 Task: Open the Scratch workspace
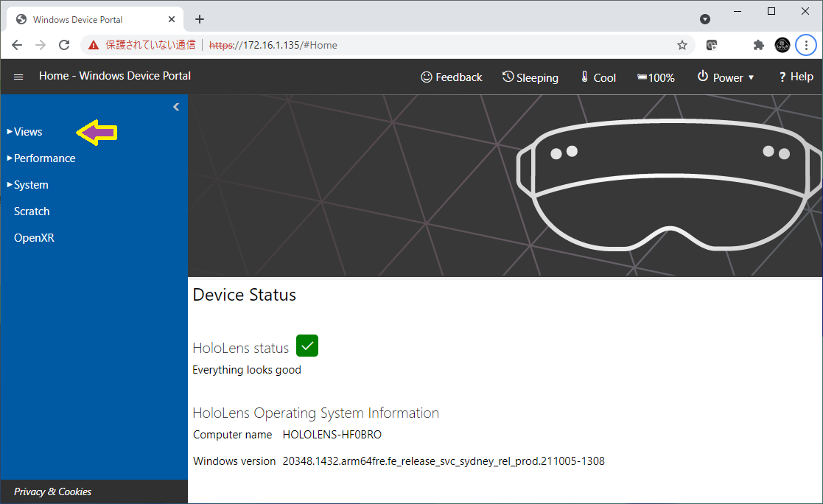tap(32, 211)
